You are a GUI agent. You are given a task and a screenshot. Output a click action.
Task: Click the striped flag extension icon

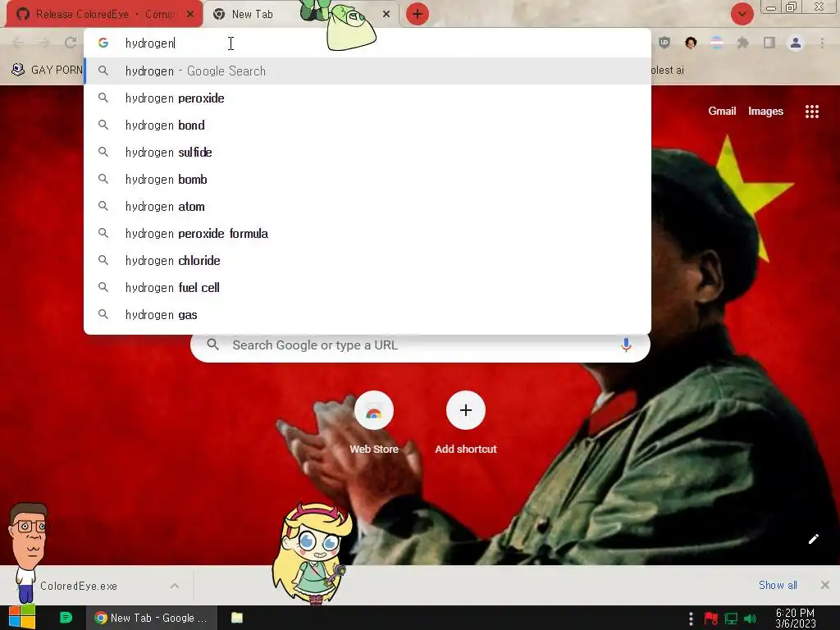pyautogui.click(x=717, y=43)
